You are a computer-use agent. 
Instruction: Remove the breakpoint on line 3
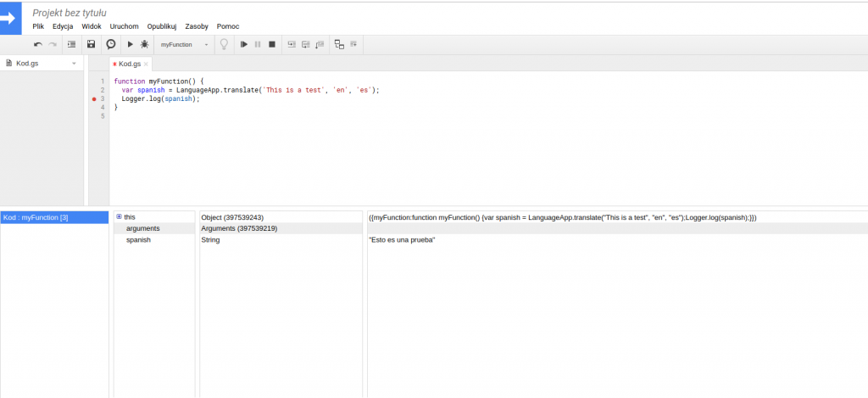[x=95, y=98]
